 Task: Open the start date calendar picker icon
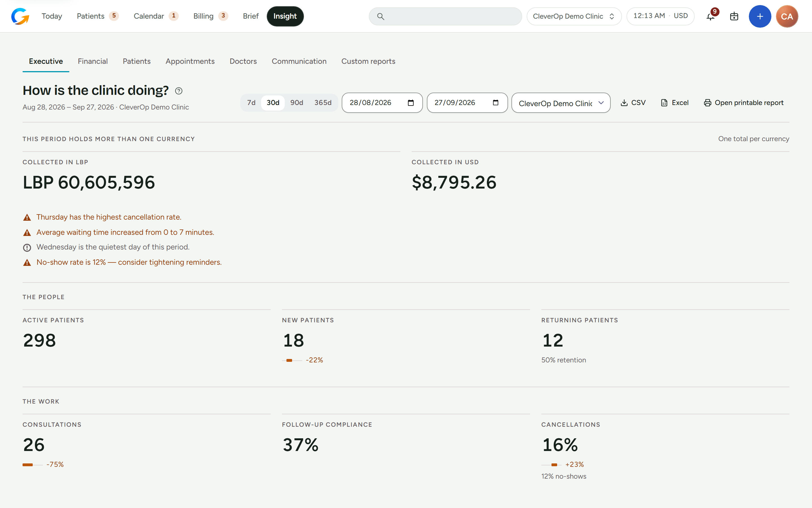[411, 103]
